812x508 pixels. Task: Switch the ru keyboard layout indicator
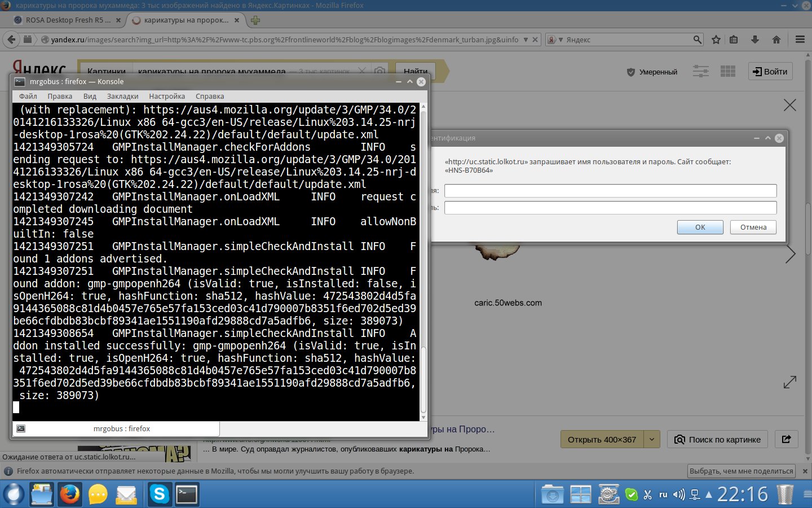tap(663, 495)
